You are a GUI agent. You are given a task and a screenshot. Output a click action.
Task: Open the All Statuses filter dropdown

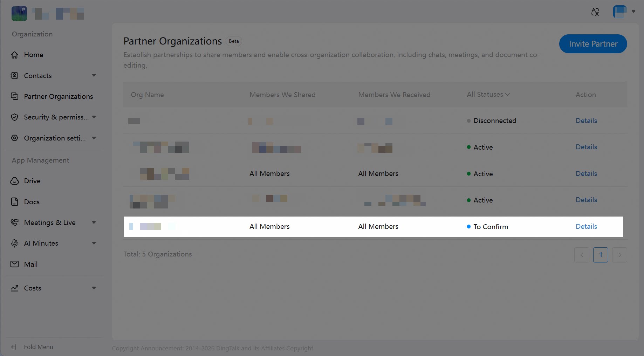(488, 95)
